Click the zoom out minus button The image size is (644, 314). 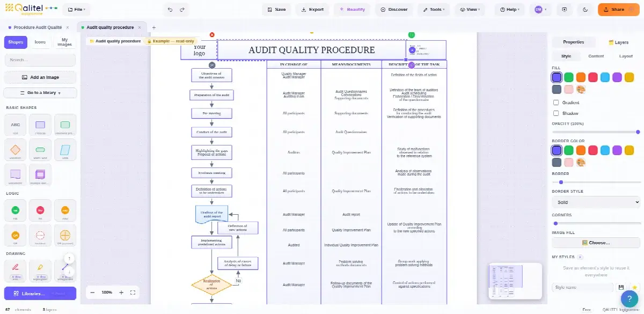(92, 293)
